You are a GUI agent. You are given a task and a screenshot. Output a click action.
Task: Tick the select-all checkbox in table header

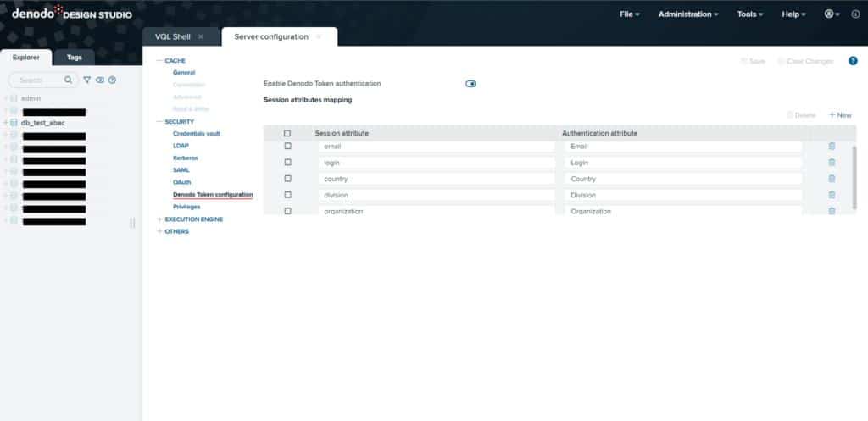[x=287, y=133]
